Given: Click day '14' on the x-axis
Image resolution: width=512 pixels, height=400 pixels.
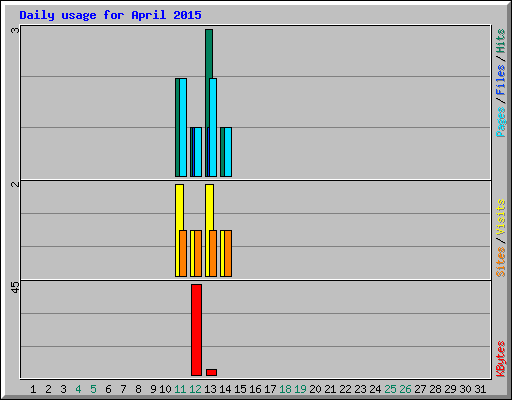Looking at the screenshot, I should coord(225,389).
